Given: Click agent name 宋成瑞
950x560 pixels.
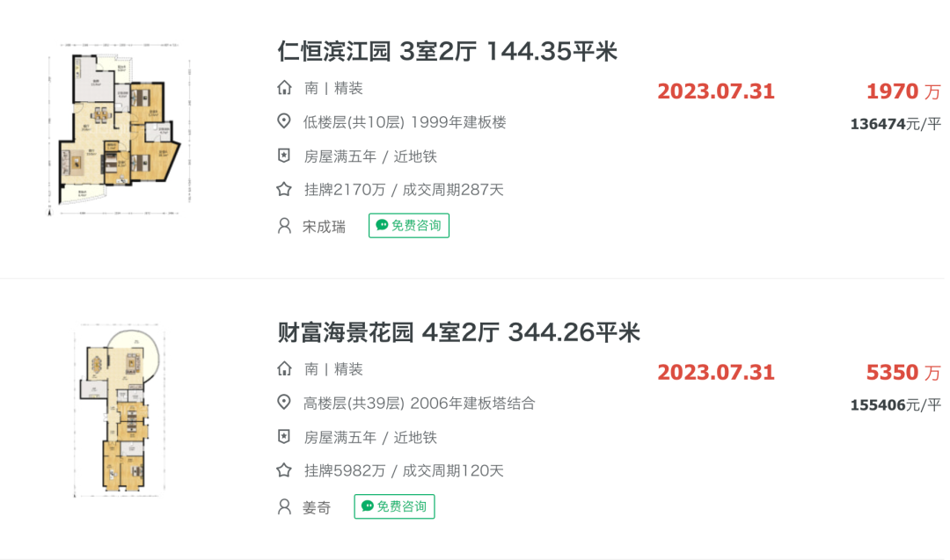Looking at the screenshot, I should [324, 227].
